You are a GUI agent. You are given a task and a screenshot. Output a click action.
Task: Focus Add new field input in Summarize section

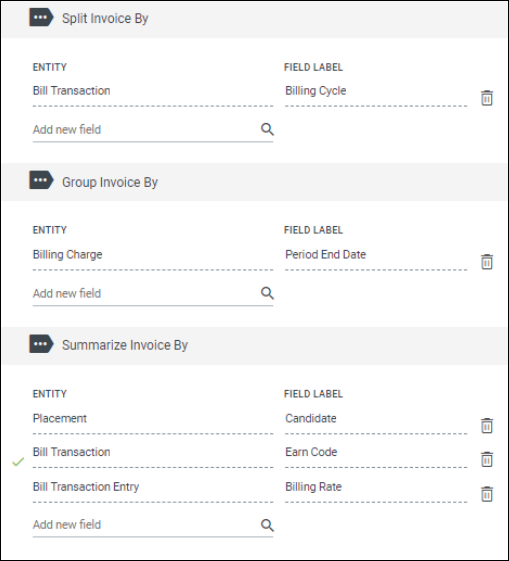[x=146, y=525]
